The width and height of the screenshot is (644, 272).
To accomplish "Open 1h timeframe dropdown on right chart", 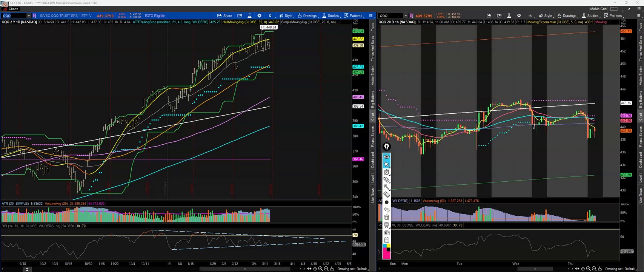I will pyautogui.click(x=530, y=16).
